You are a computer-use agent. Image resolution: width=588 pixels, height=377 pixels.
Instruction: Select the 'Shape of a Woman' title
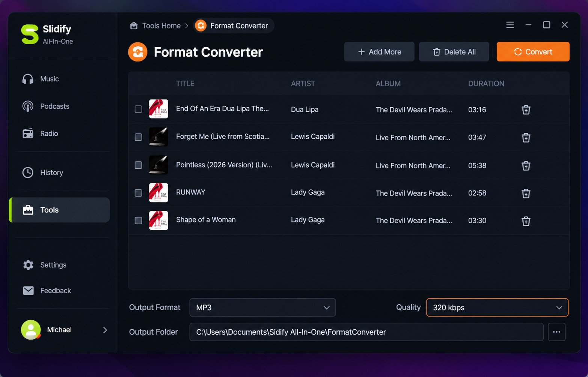206,220
